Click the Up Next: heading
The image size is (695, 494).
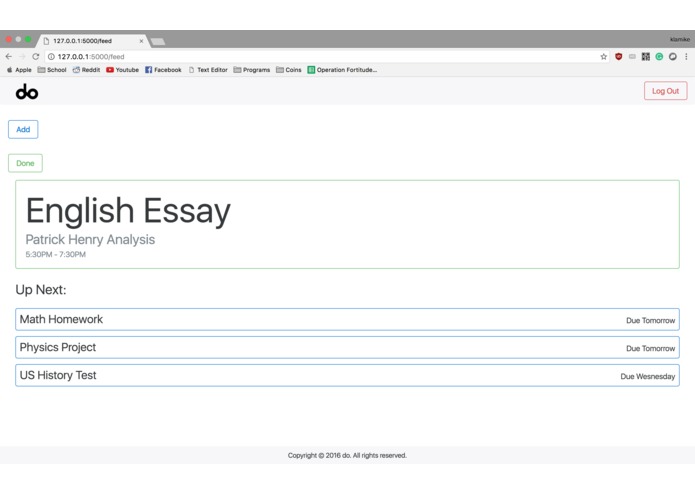(41, 290)
